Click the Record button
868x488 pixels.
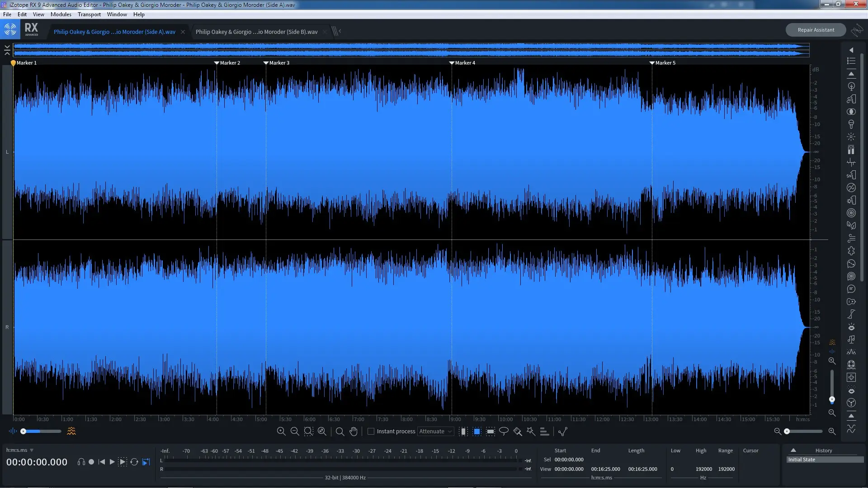point(91,462)
